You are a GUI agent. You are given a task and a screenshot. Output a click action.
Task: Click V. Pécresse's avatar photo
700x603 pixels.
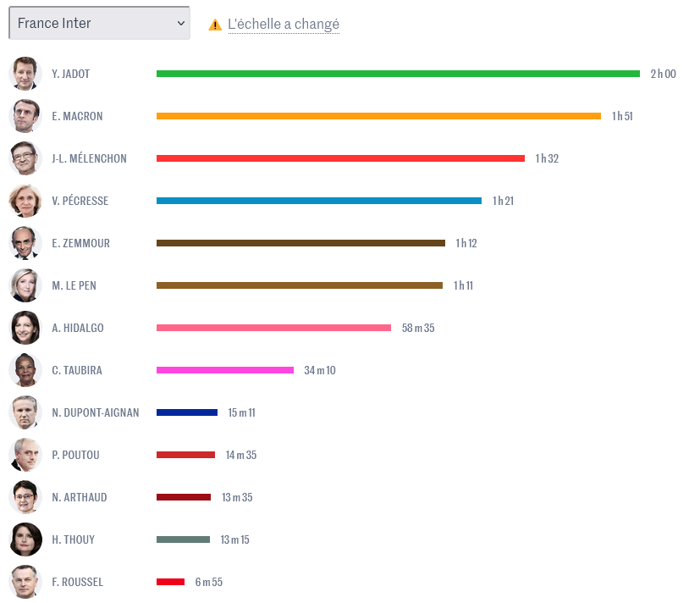click(25, 201)
